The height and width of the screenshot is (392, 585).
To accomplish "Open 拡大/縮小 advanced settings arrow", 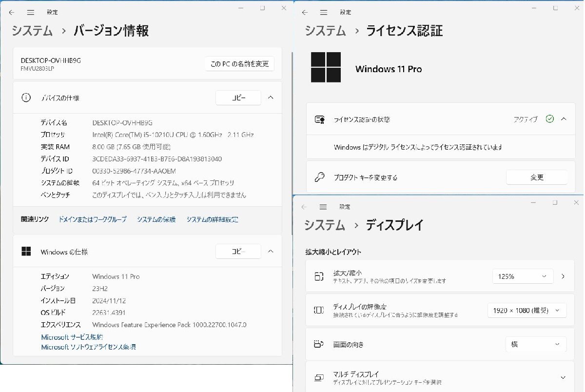I will pos(563,276).
